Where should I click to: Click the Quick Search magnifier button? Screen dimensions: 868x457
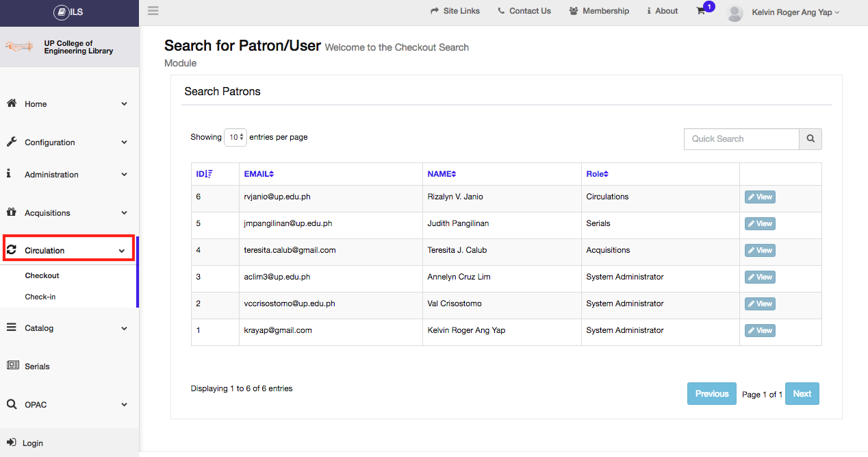(810, 138)
